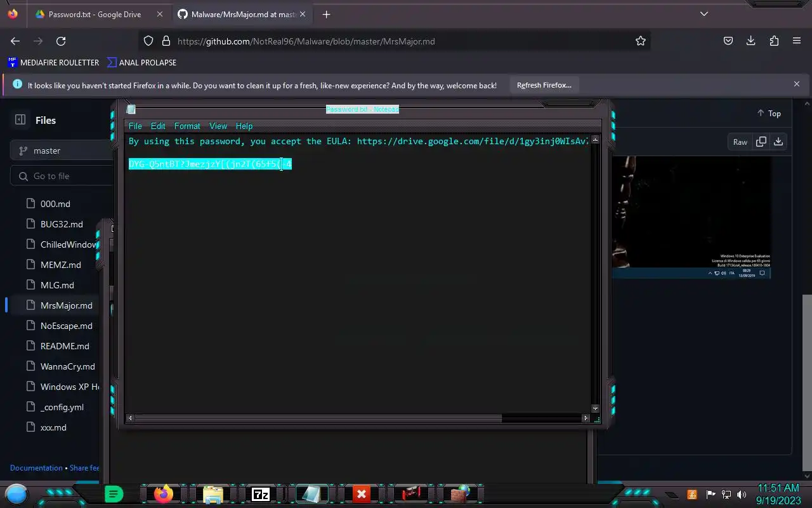The width and height of the screenshot is (812, 508).
Task: Open the Firefox application menu
Action: coord(797,41)
